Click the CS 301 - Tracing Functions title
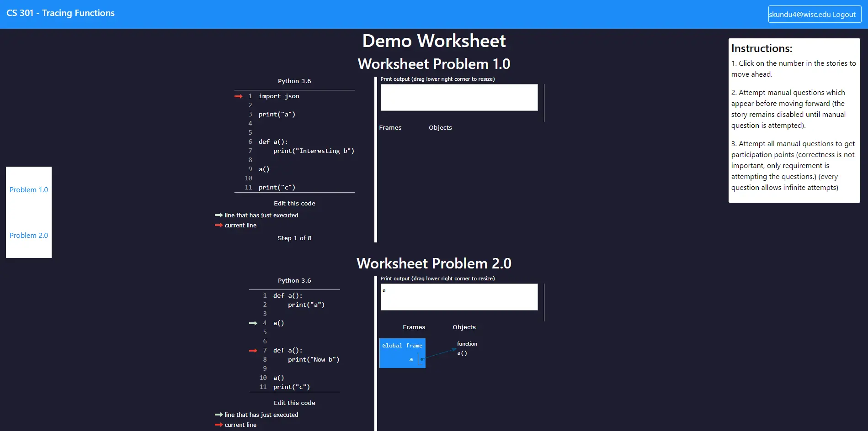The image size is (868, 431). pyautogui.click(x=60, y=13)
